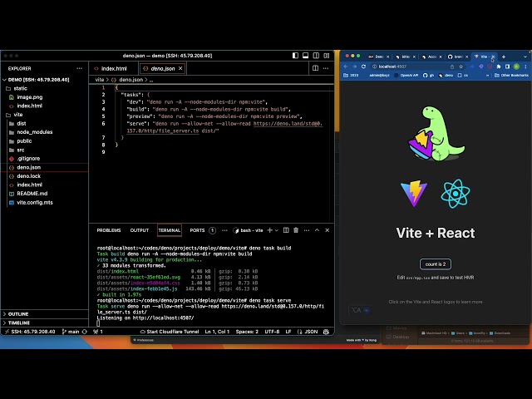Image resolution: width=532 pixels, height=399 pixels.
Task: Change encoding via UTF-8 status item
Action: 272,332
